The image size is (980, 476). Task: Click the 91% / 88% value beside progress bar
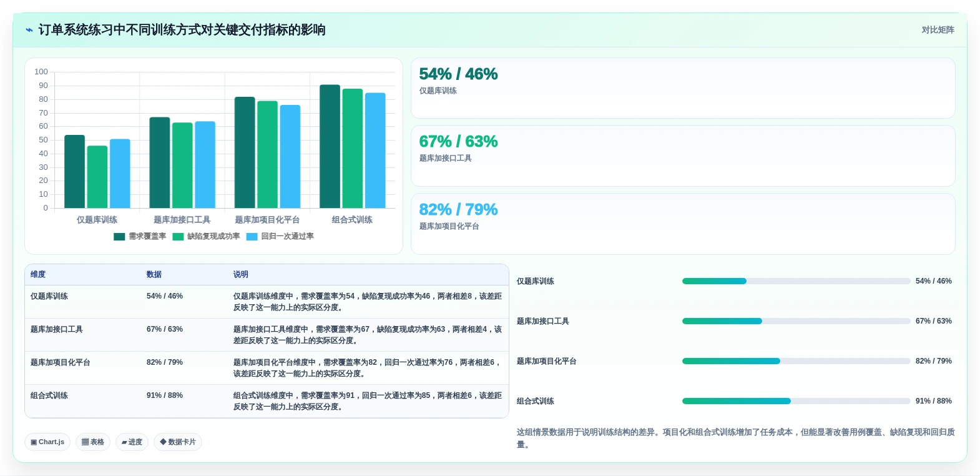pos(934,401)
